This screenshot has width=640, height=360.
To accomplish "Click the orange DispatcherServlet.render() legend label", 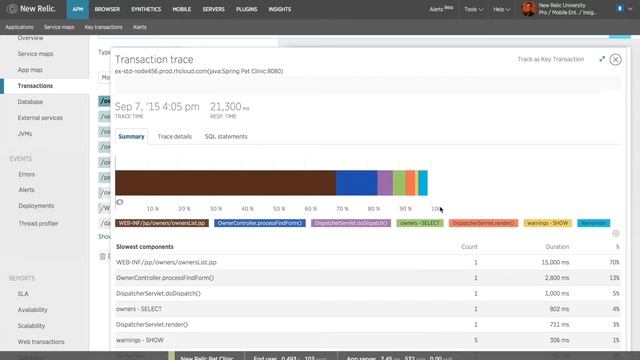I will tap(483, 223).
